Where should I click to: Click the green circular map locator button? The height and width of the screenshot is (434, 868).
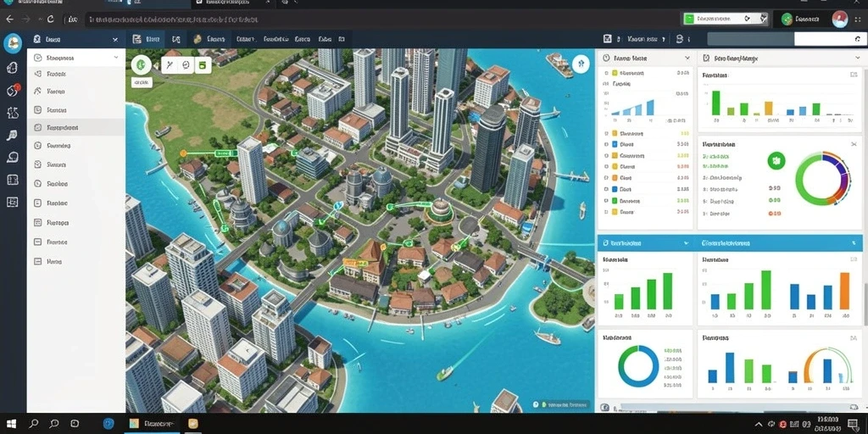(x=142, y=64)
